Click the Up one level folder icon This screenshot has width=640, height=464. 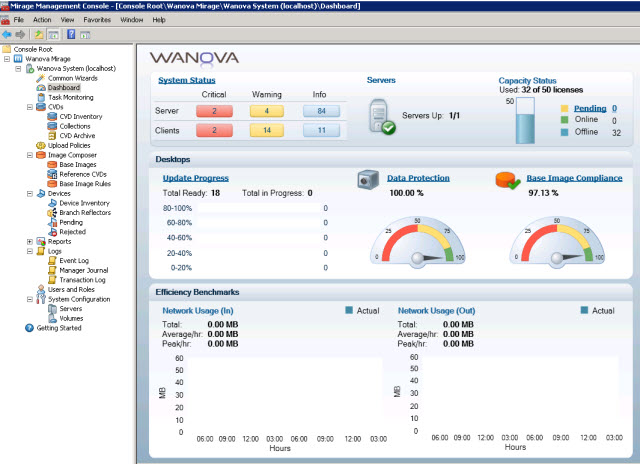(39, 35)
